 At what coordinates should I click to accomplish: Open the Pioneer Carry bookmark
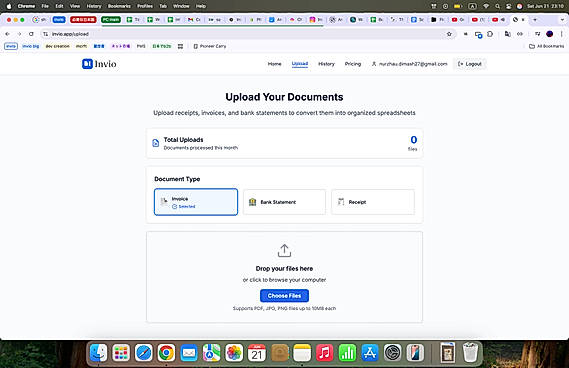coord(210,46)
